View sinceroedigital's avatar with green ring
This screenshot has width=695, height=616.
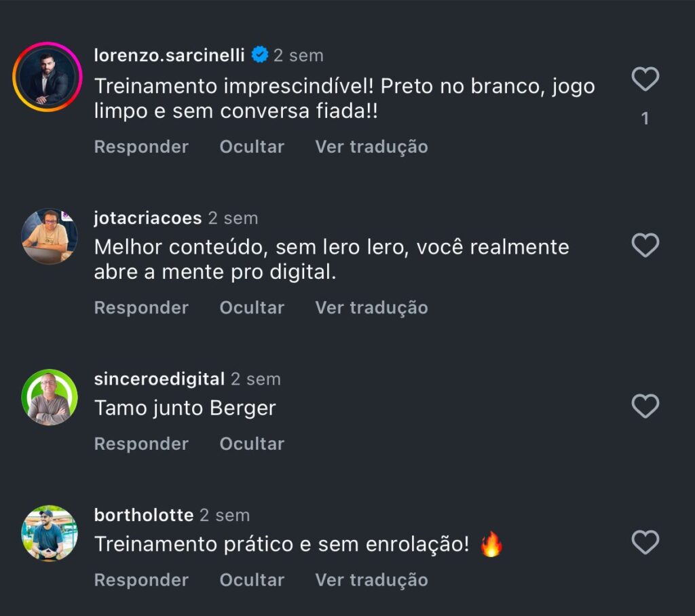tap(50, 398)
